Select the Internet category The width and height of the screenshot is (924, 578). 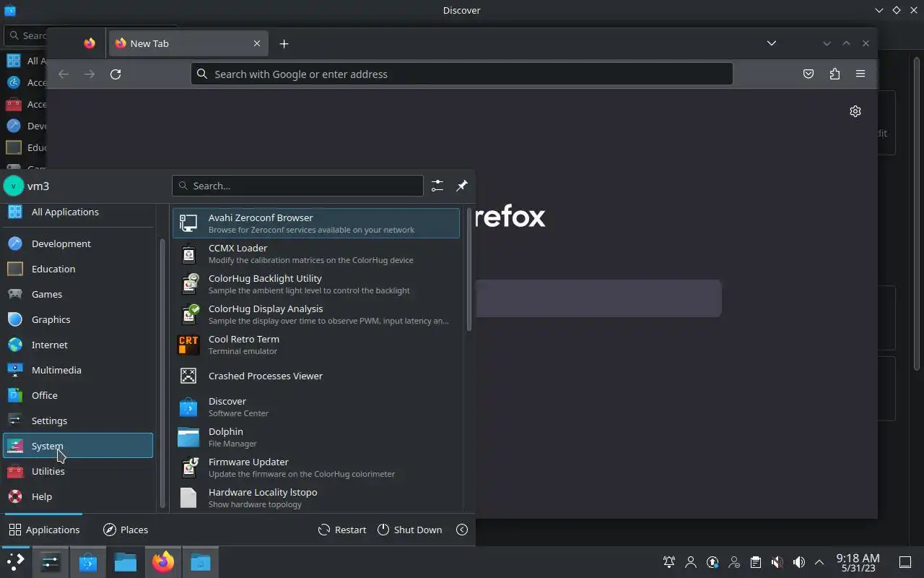(x=78, y=345)
